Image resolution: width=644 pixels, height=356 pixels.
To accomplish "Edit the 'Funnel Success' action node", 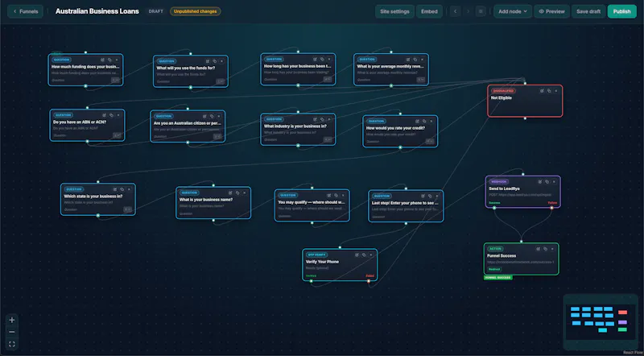I will click(538, 249).
